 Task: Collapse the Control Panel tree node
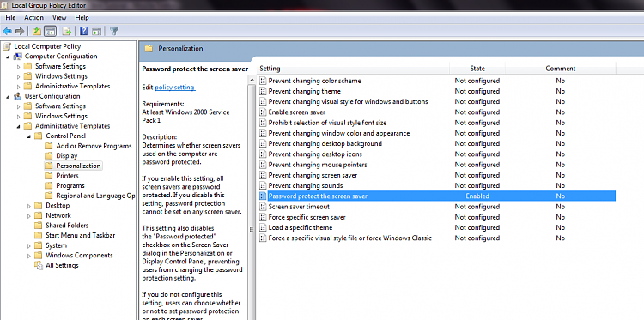(29, 136)
